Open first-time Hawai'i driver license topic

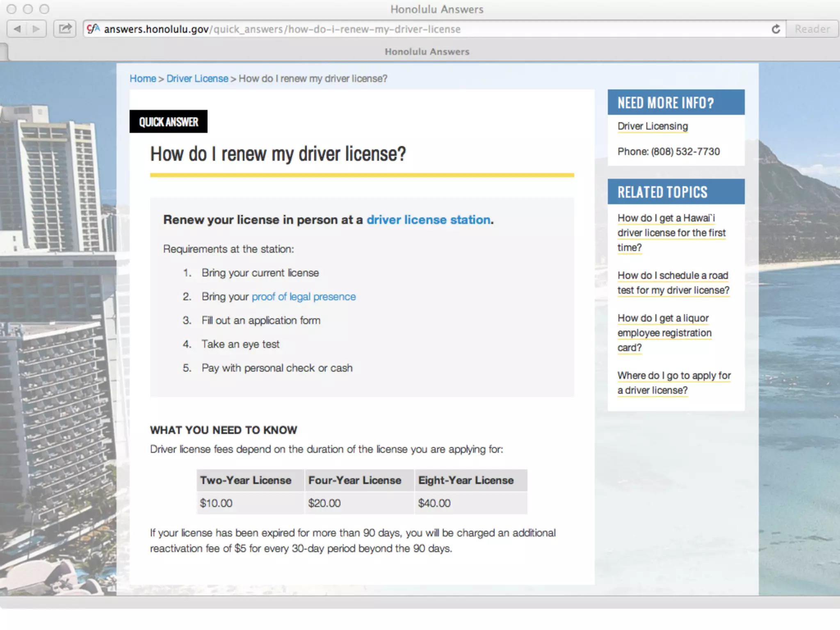(x=671, y=233)
